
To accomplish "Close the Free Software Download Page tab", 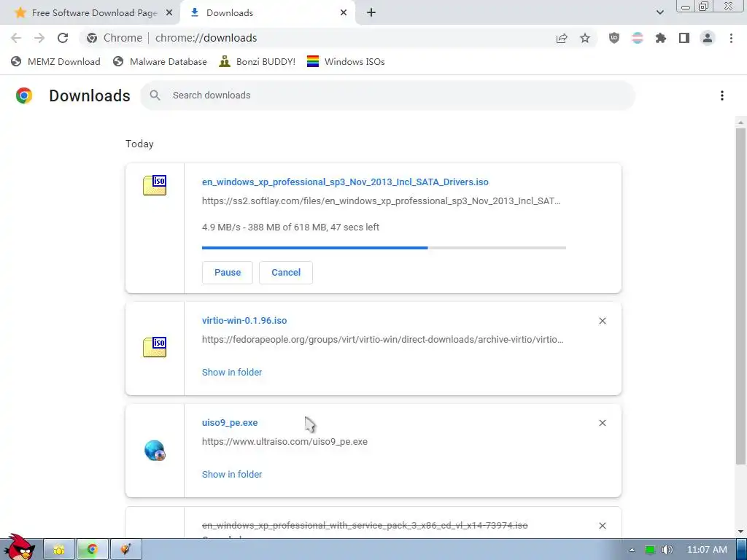I will 169,13.
